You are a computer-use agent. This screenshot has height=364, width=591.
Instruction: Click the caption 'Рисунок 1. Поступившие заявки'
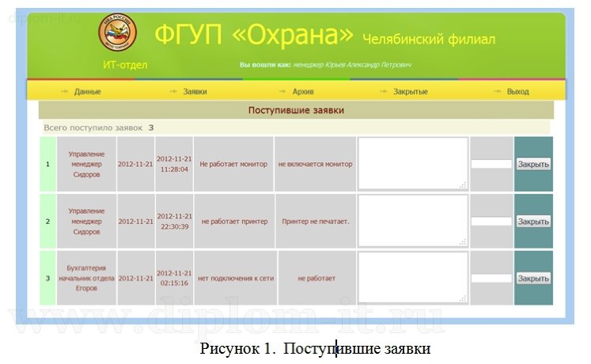point(315,348)
